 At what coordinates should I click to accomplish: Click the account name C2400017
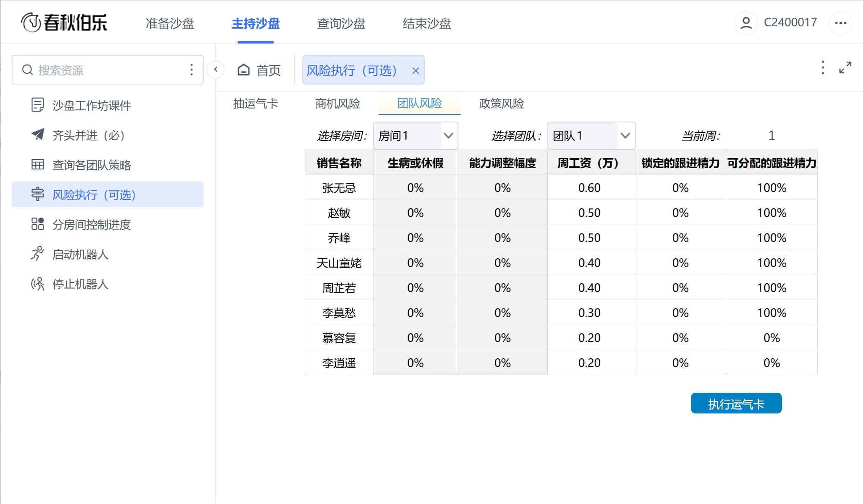790,22
